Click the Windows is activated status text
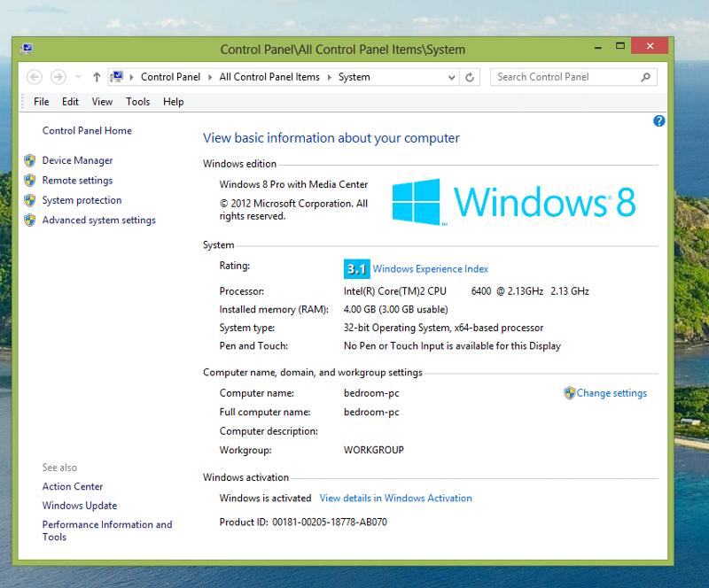The image size is (709, 588). click(265, 498)
